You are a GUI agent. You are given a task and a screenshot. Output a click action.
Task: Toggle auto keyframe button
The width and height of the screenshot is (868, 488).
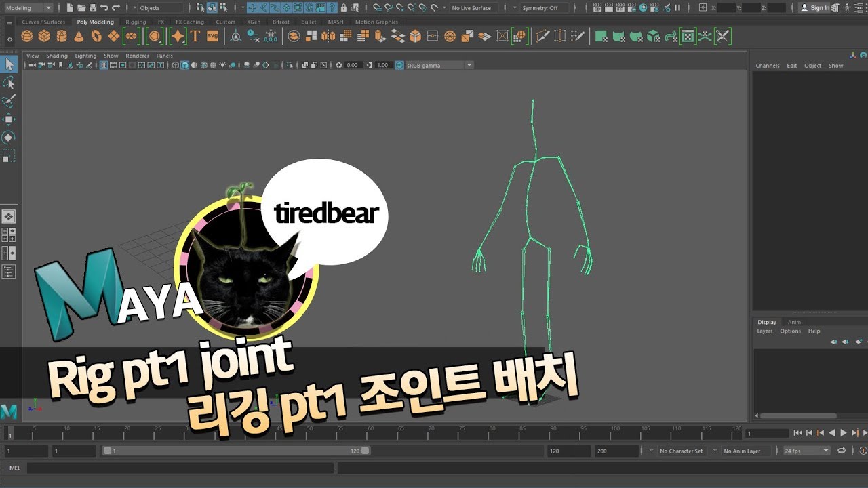[863, 451]
